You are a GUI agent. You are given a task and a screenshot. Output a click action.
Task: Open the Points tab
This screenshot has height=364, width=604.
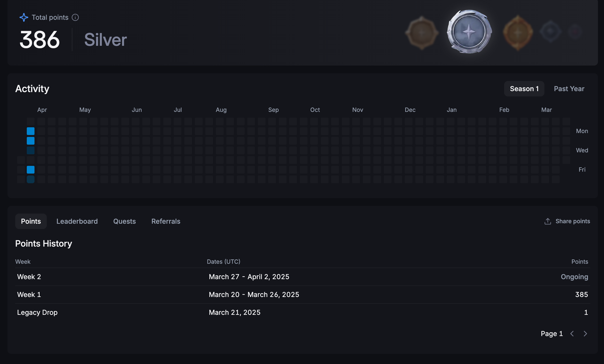coord(31,222)
